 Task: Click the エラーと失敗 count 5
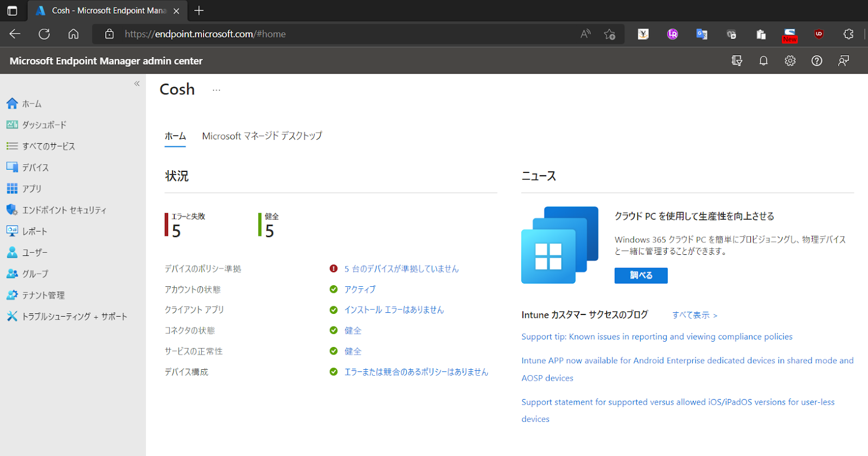click(176, 232)
